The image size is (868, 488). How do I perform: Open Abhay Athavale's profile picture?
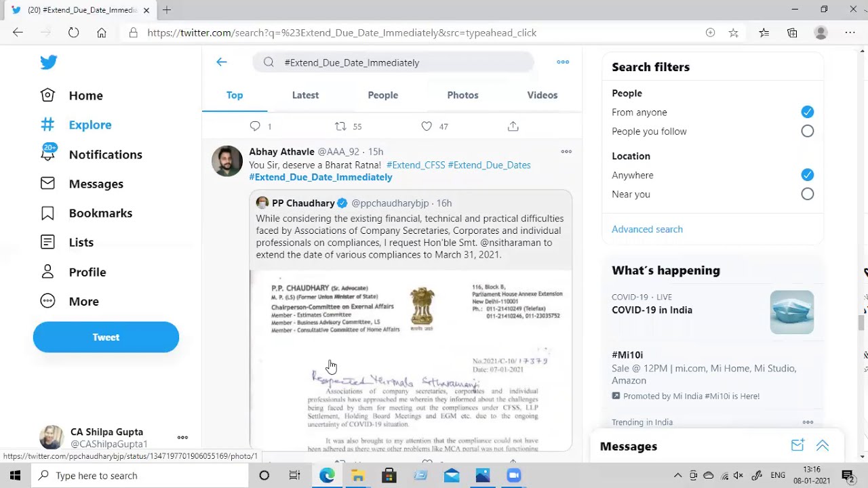pyautogui.click(x=227, y=161)
